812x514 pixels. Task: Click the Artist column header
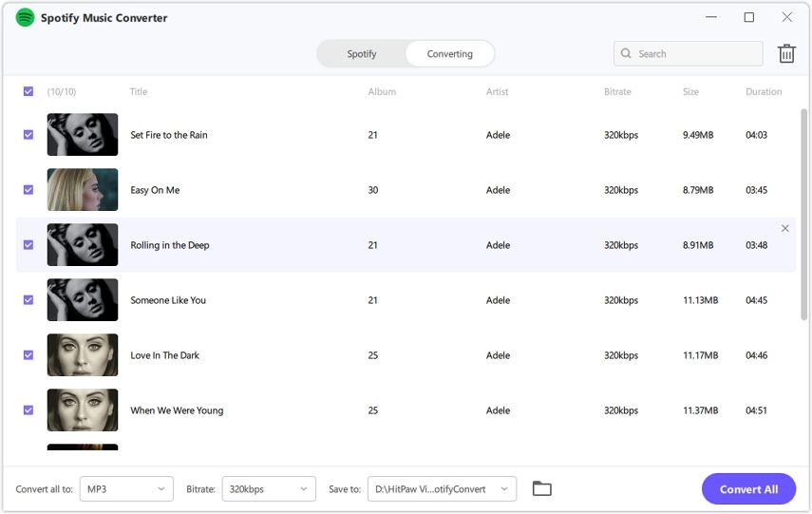click(497, 92)
